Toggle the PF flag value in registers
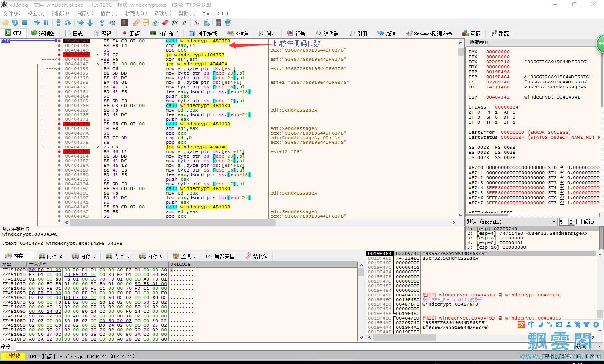 496,112
